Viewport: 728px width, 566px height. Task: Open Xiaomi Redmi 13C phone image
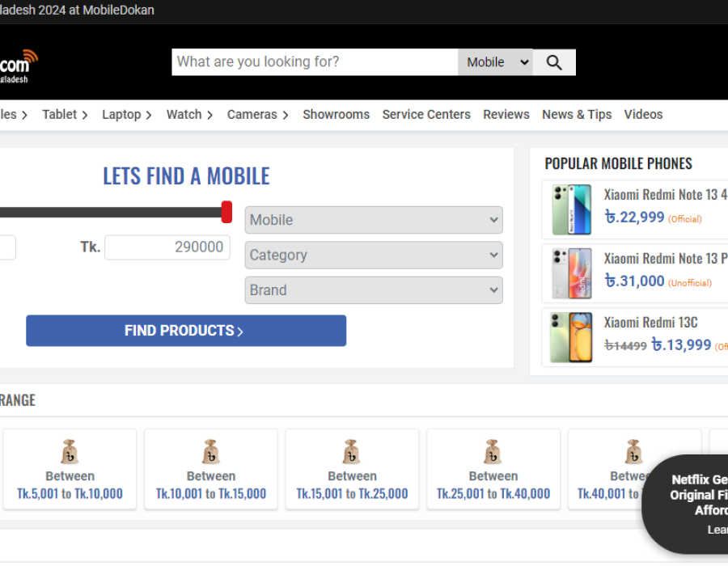click(x=571, y=337)
